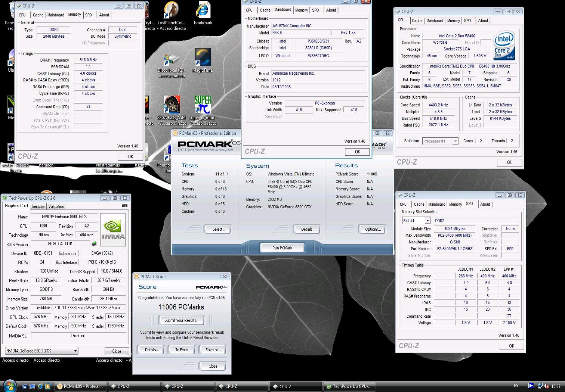Click Details... under PCMark System section
Screen dimensions: 565x392
click(x=308, y=229)
